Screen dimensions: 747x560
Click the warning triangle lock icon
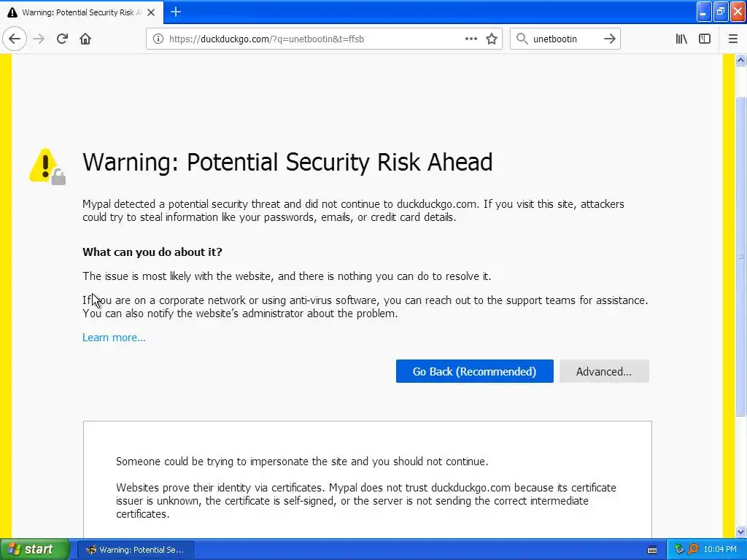[47, 166]
